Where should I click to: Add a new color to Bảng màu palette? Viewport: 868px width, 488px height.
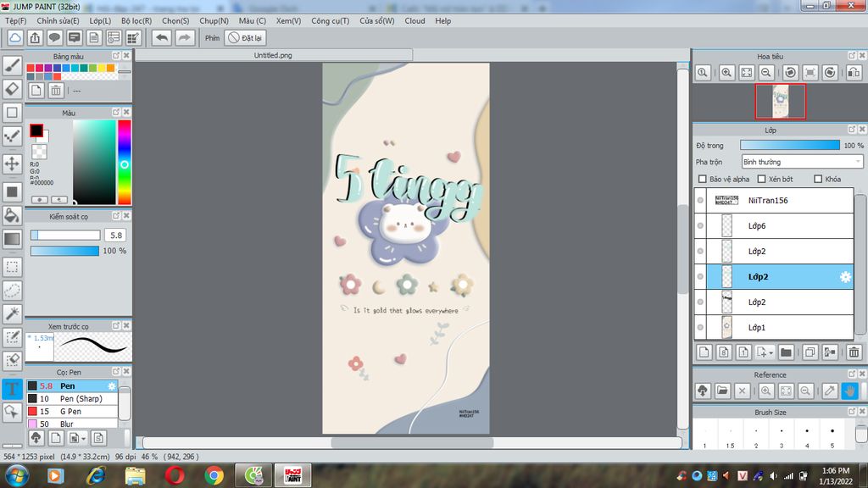[x=36, y=90]
